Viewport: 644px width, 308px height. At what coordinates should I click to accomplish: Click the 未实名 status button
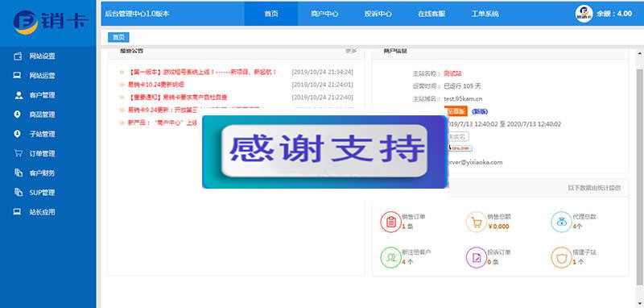click(x=458, y=136)
